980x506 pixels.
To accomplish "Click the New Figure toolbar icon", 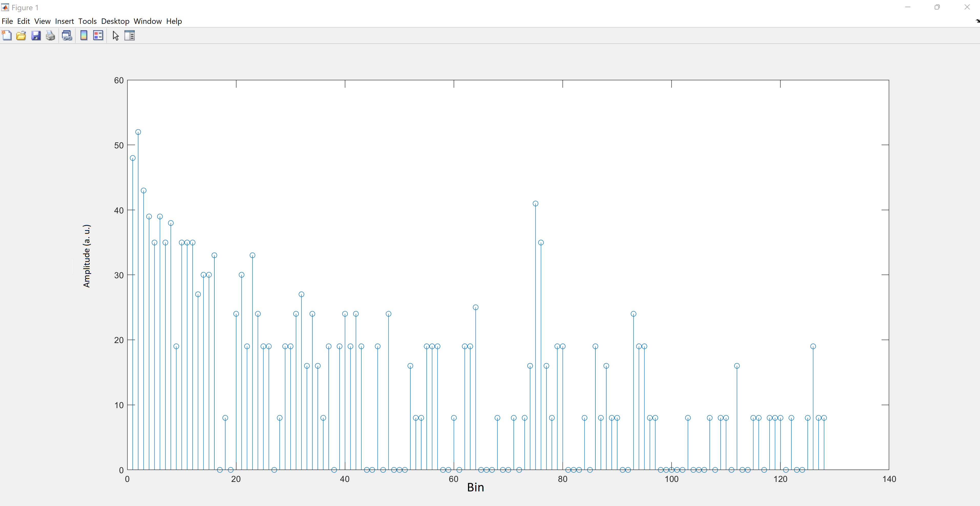I will (7, 36).
